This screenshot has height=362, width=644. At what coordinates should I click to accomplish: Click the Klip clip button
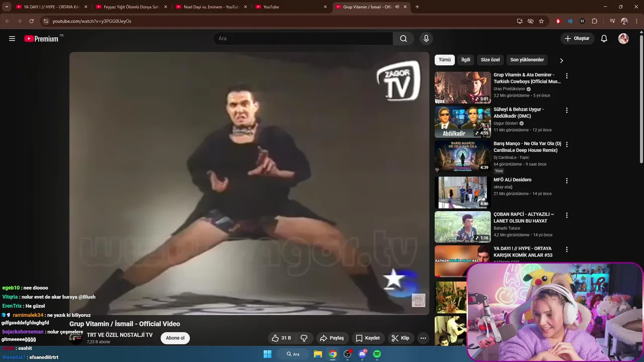tap(400, 338)
